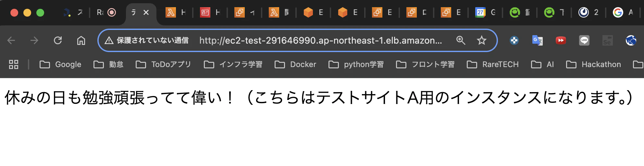Open the Docker bookmarks folder
Viewport: 644px width, 166px height.
[295, 64]
